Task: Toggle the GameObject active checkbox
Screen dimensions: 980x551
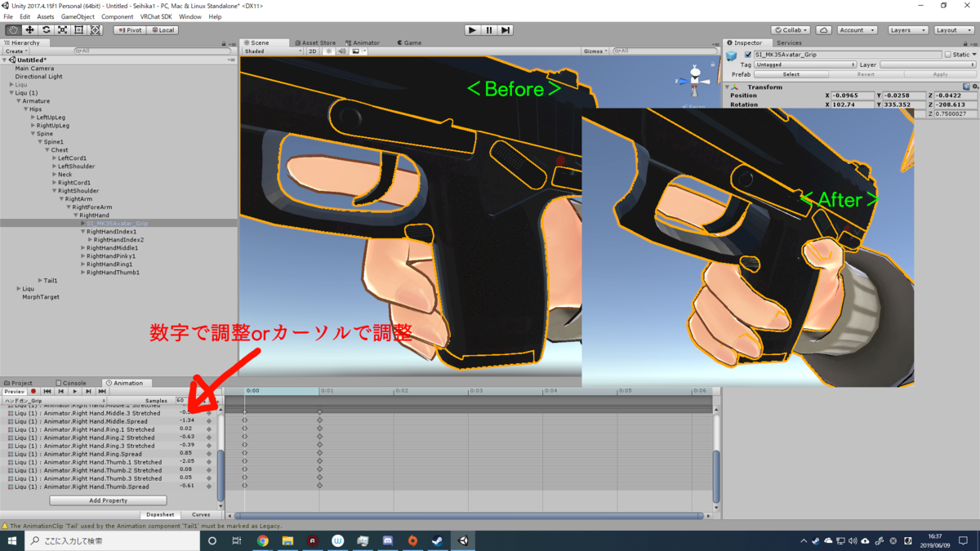Action: (748, 55)
